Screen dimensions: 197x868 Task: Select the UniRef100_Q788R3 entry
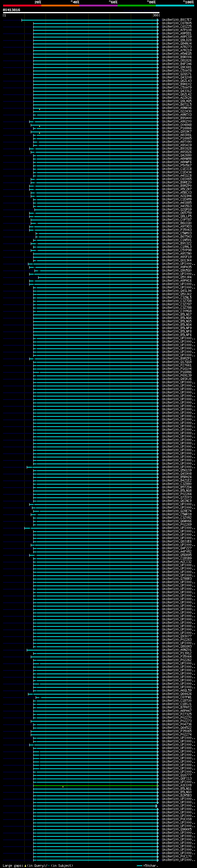(176, 579)
